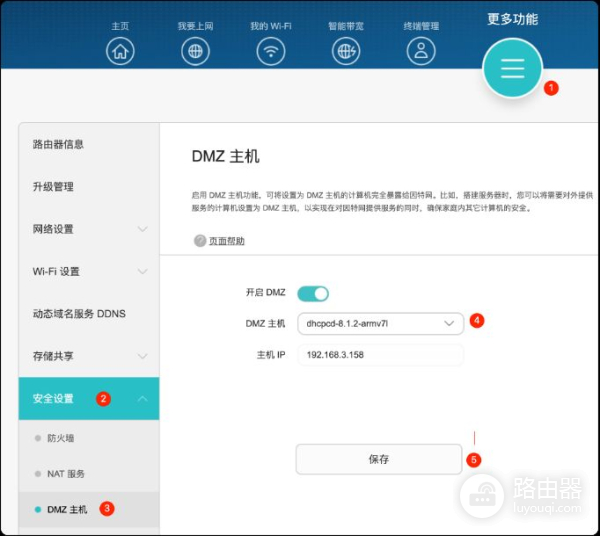This screenshot has width=600, height=536.
Task: Click the 我的 Wi-Fi label in top navigation
Action: (271, 26)
